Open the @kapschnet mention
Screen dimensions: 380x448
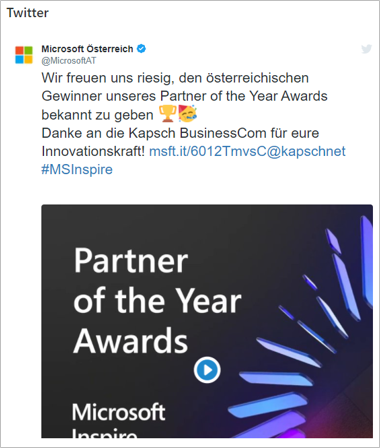click(x=306, y=151)
